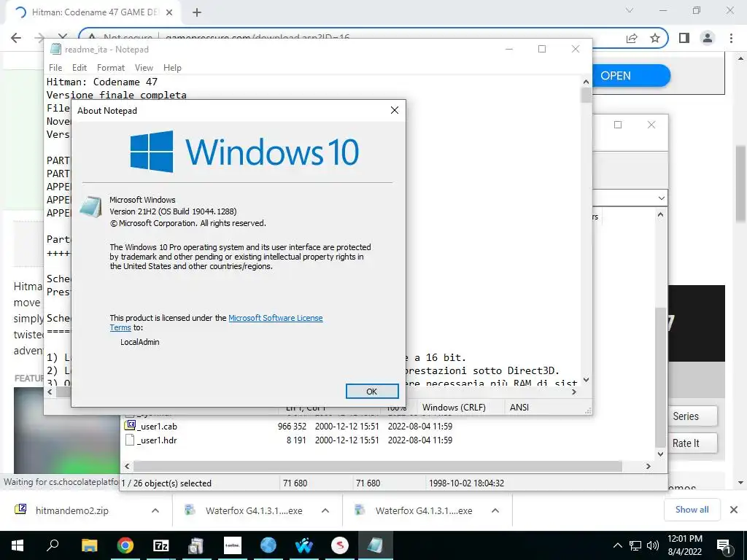
Task: Click 7-Zip status date 1998-10-02 18:04:32
Action: (x=466, y=483)
